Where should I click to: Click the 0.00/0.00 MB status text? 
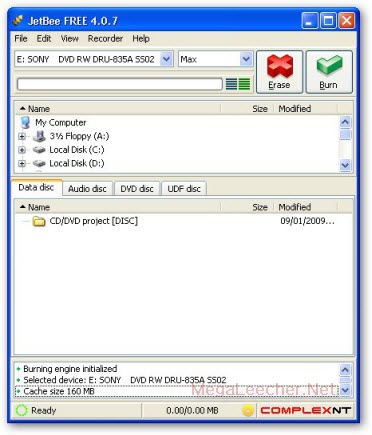tap(192, 411)
